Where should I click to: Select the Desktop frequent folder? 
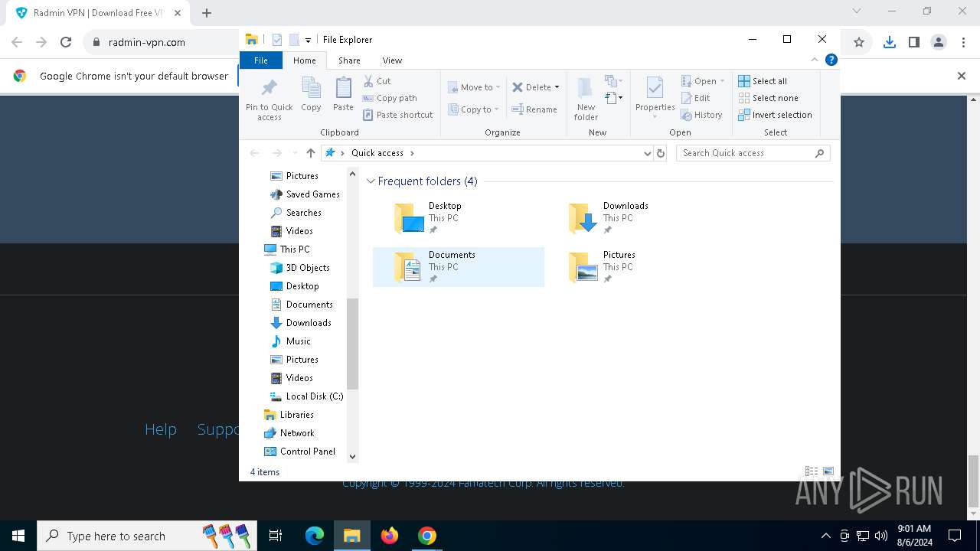(x=458, y=218)
